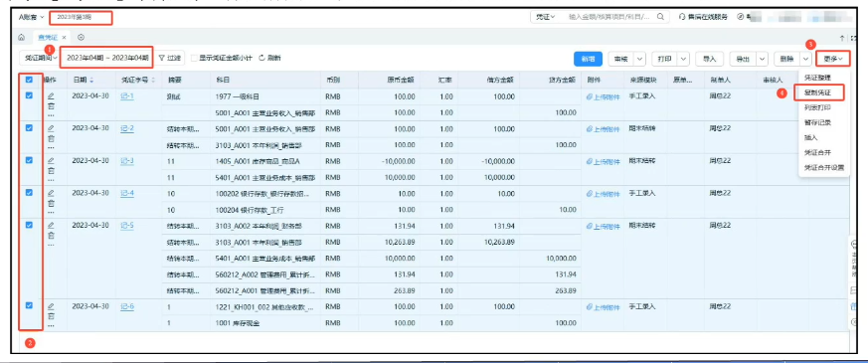Select the 查凭证 tab label
This screenshot has width=868, height=363.
point(48,38)
